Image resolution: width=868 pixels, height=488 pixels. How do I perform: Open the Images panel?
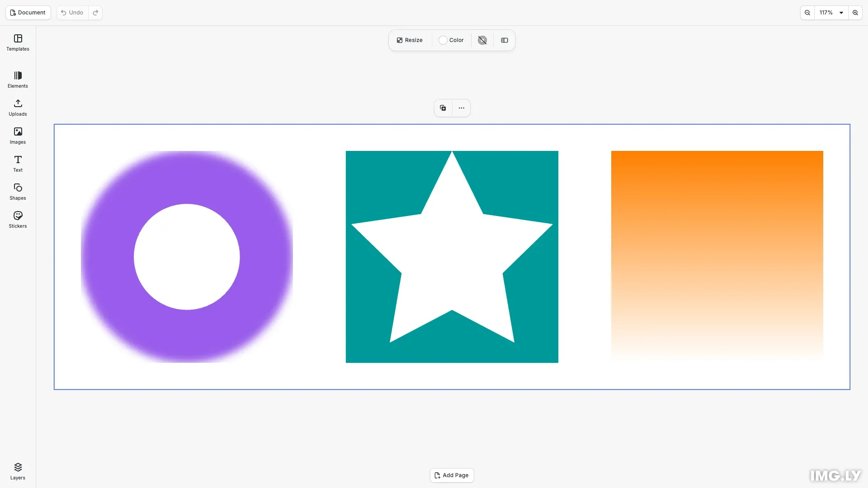(x=18, y=136)
